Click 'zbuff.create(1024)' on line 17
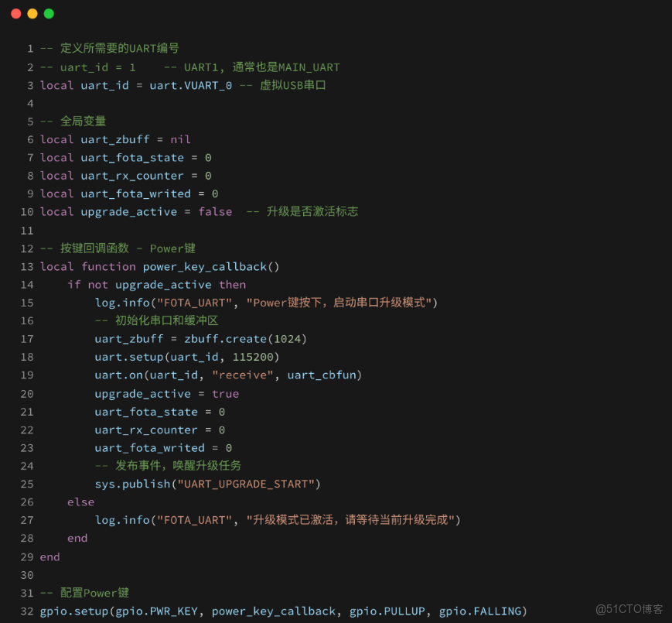 (246, 339)
